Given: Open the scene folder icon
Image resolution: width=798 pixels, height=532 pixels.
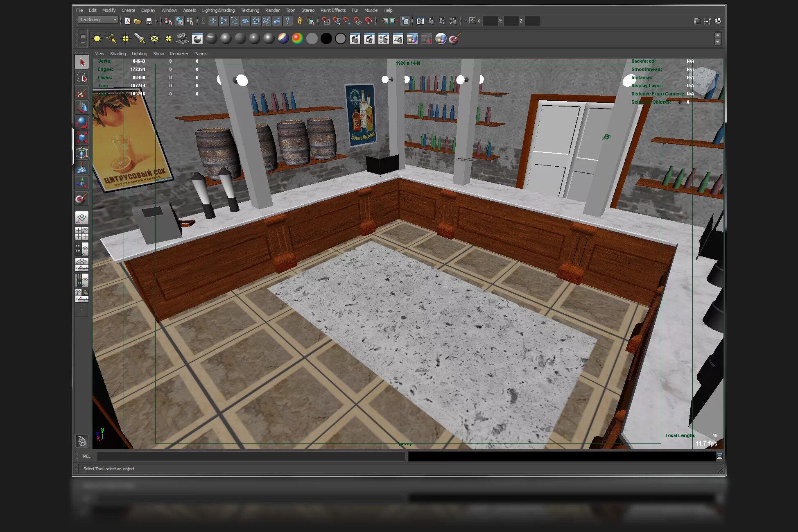Looking at the screenshot, I should point(138,21).
